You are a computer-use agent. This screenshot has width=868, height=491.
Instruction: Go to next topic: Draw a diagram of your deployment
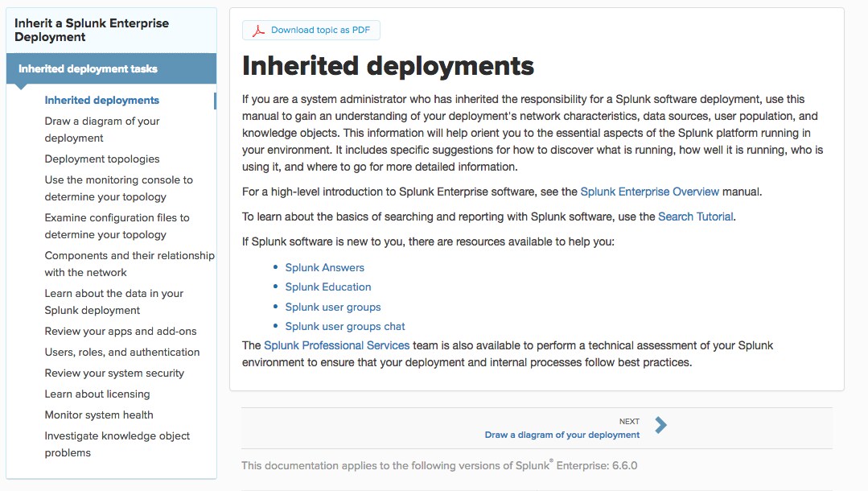[x=562, y=435]
